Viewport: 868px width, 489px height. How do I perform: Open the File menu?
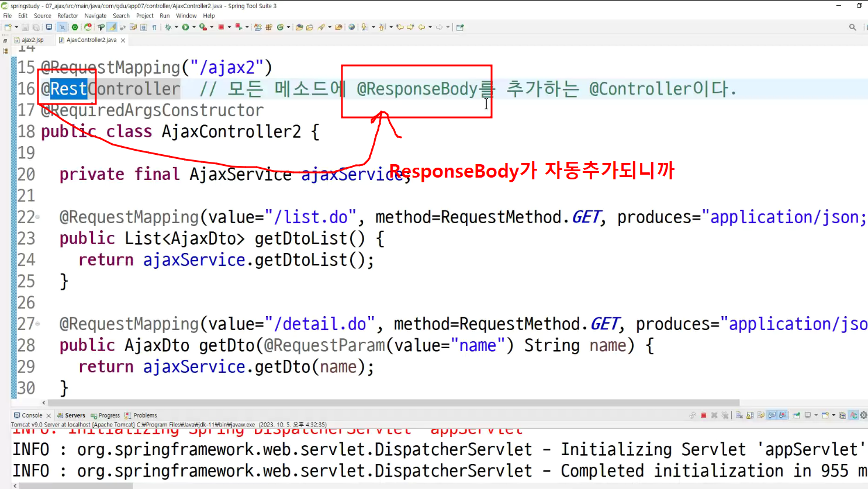point(8,16)
